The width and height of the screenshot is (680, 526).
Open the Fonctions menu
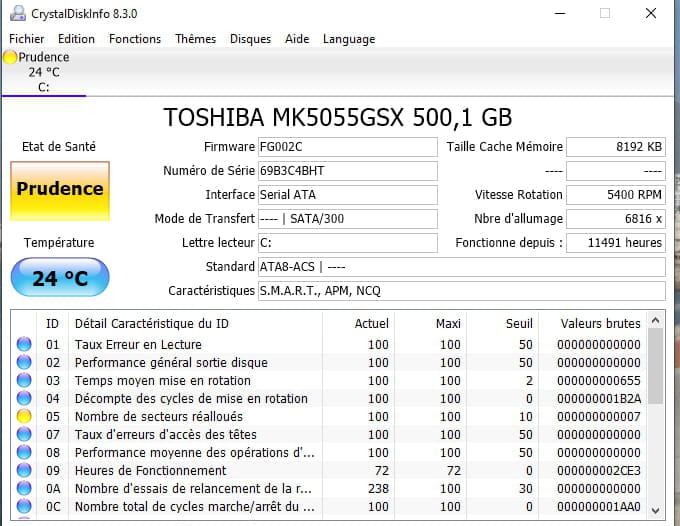[135, 39]
